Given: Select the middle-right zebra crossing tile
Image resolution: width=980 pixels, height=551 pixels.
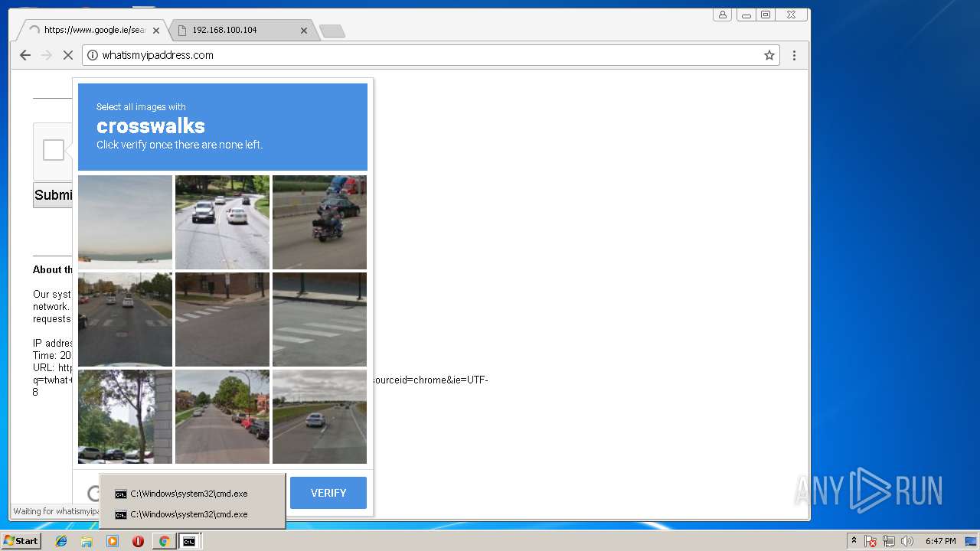Looking at the screenshot, I should (319, 319).
